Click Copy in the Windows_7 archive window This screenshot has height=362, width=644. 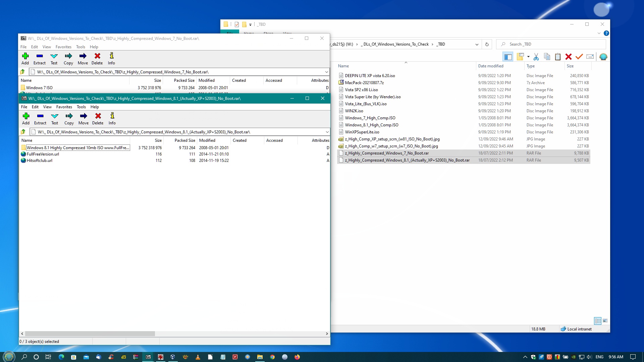tap(68, 59)
